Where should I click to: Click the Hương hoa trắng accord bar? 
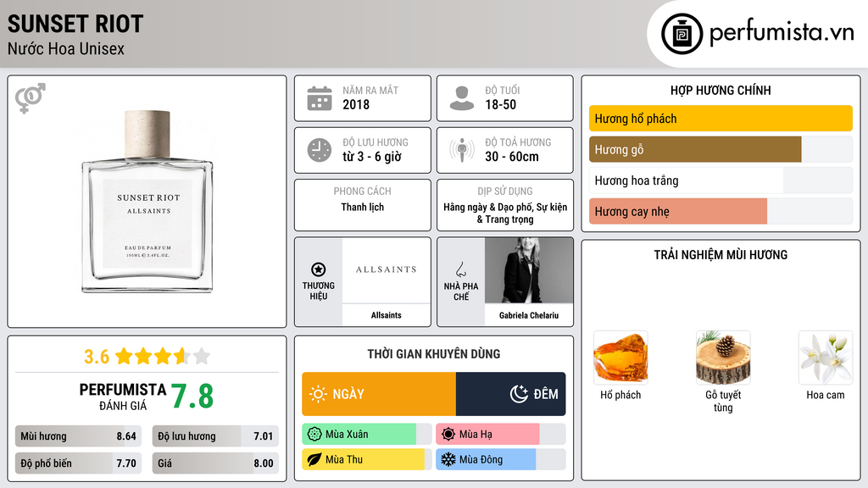[x=721, y=180]
